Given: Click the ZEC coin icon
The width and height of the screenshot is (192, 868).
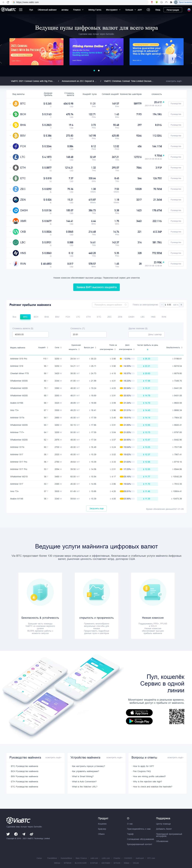Looking at the screenshot, I should pyautogui.click(x=15, y=189).
